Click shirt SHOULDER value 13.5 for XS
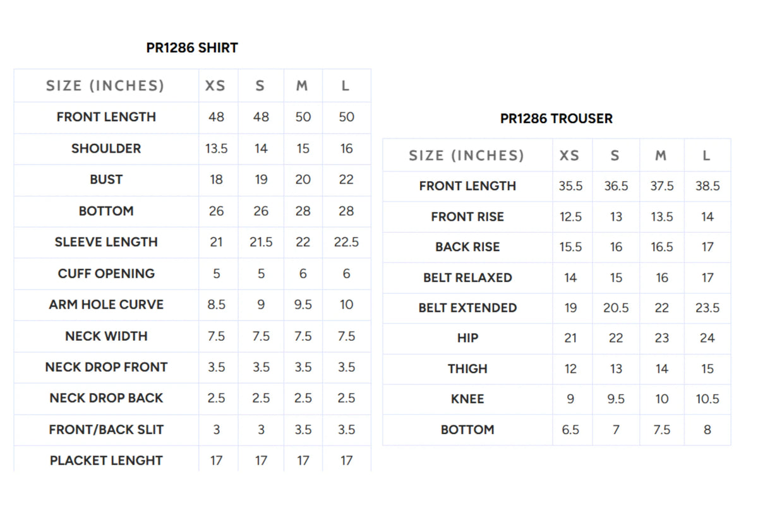Image resolution: width=758 pixels, height=532 pixels. [x=217, y=148]
